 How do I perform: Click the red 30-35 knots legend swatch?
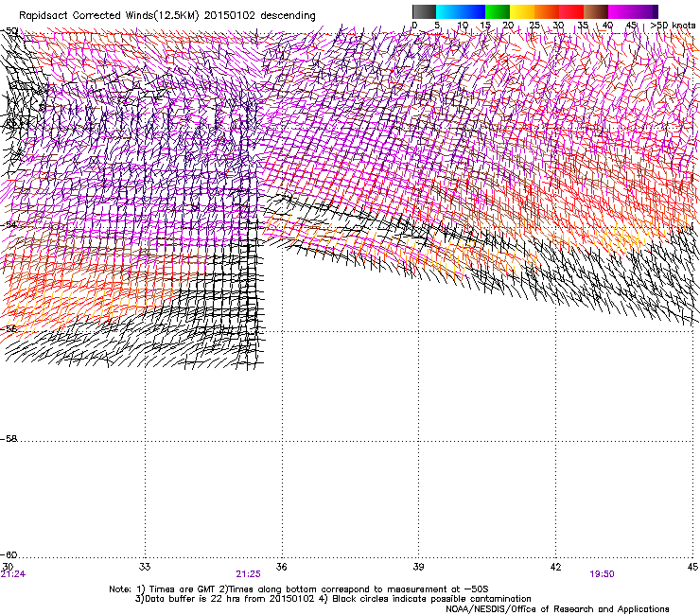[571, 11]
